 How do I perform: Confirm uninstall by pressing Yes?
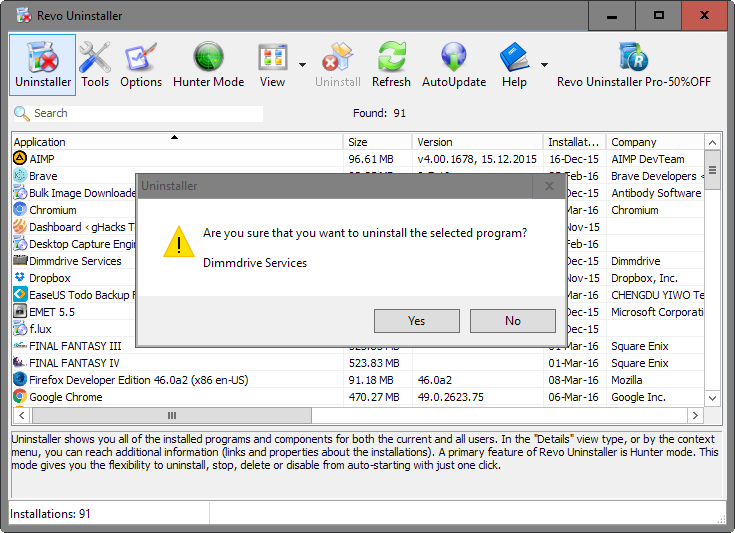(416, 321)
